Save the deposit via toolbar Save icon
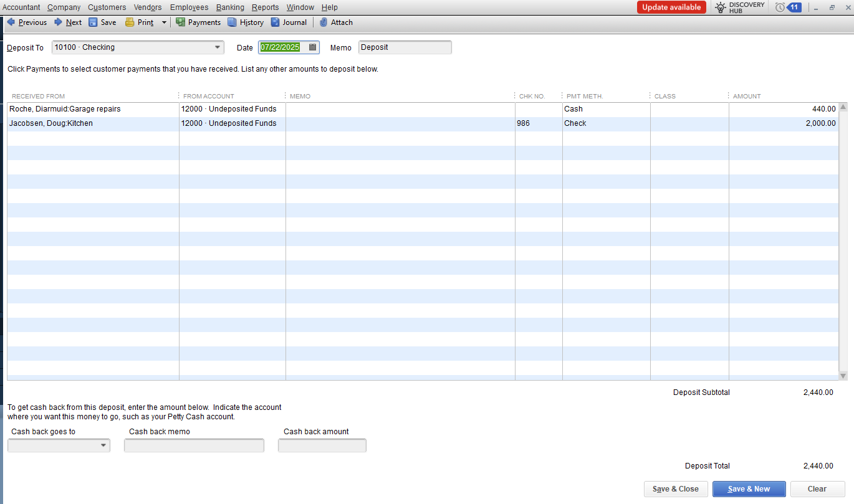The image size is (854, 504). [102, 22]
